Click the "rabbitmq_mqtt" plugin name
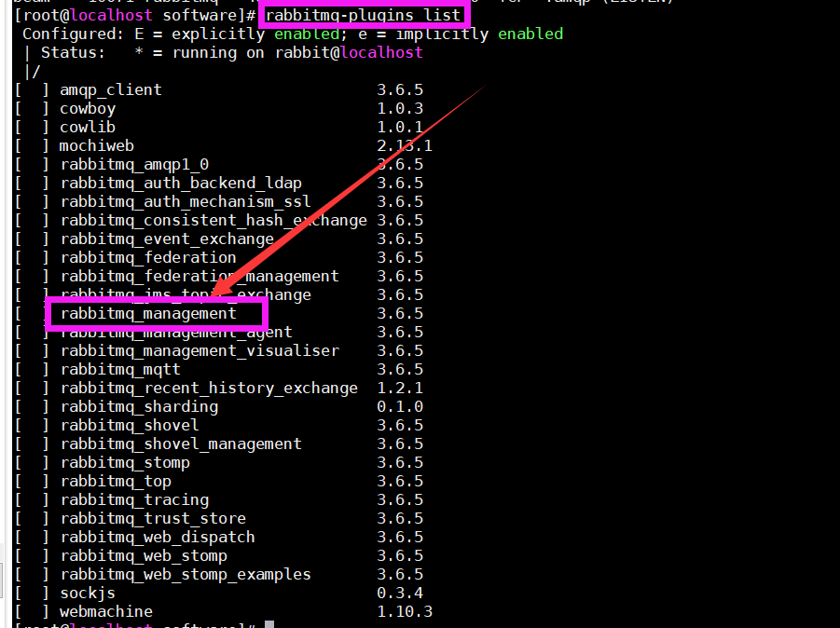 point(120,369)
